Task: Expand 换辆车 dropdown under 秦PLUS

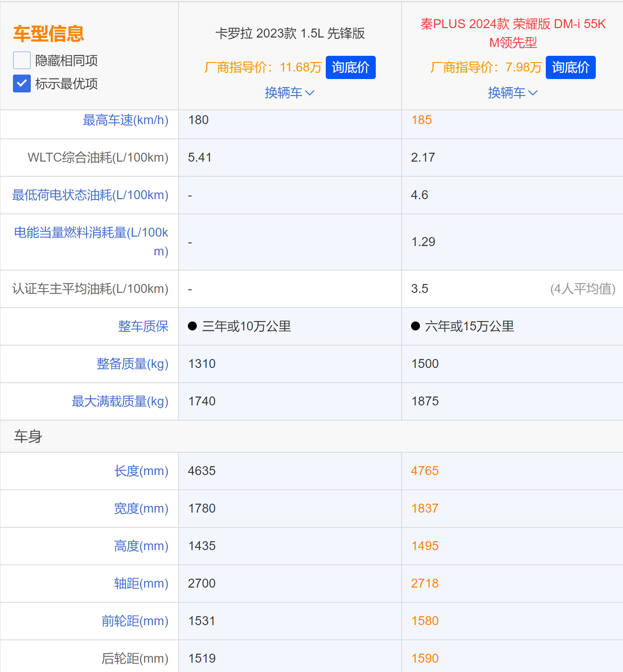Action: pyautogui.click(x=512, y=92)
